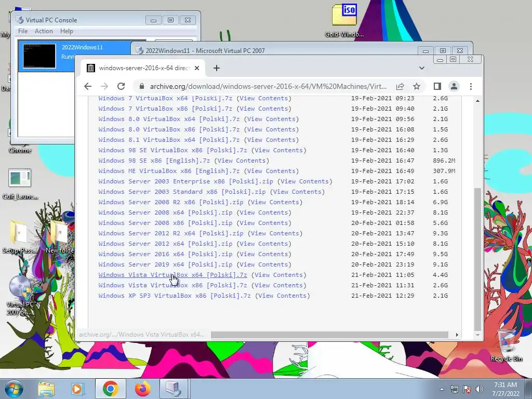This screenshot has height=399, width=532.
Task: Select New folder desktop icon
Action: pos(60,236)
